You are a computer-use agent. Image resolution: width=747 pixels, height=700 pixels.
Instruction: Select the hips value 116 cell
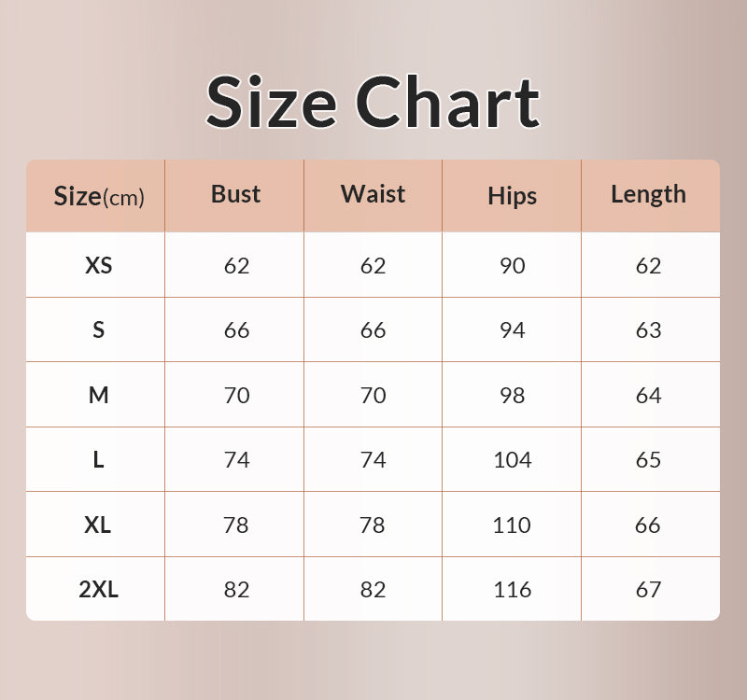(512, 590)
